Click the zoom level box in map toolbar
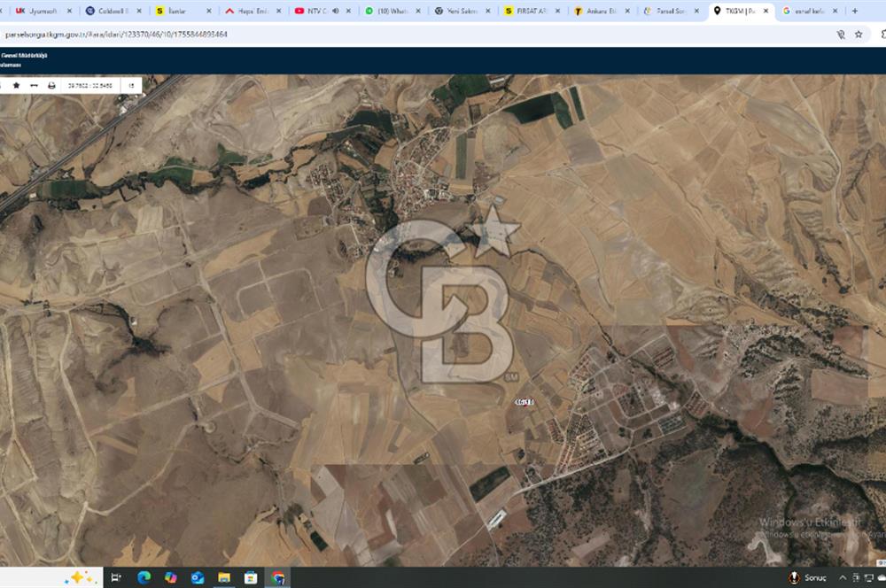Image resolution: width=886 pixels, height=588 pixels. [x=131, y=85]
